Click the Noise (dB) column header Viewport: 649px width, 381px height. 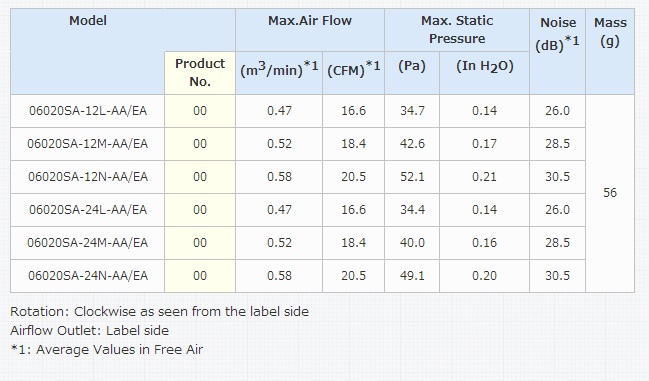[x=558, y=34]
